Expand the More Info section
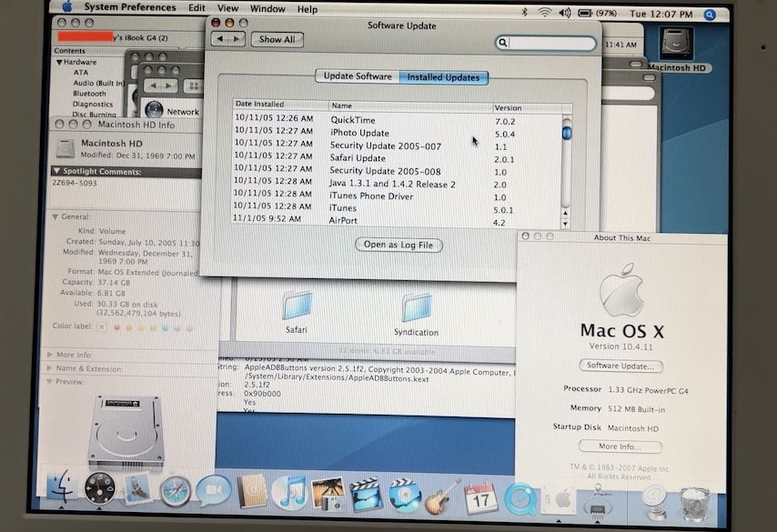Viewport: 777px width, 532px height. pos(50,355)
